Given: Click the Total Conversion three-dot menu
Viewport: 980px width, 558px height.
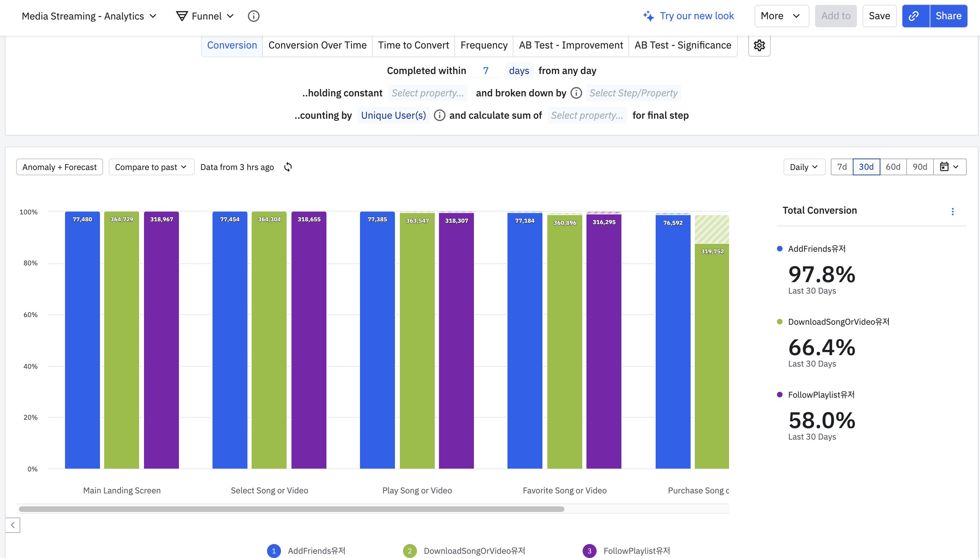Looking at the screenshot, I should [x=952, y=212].
